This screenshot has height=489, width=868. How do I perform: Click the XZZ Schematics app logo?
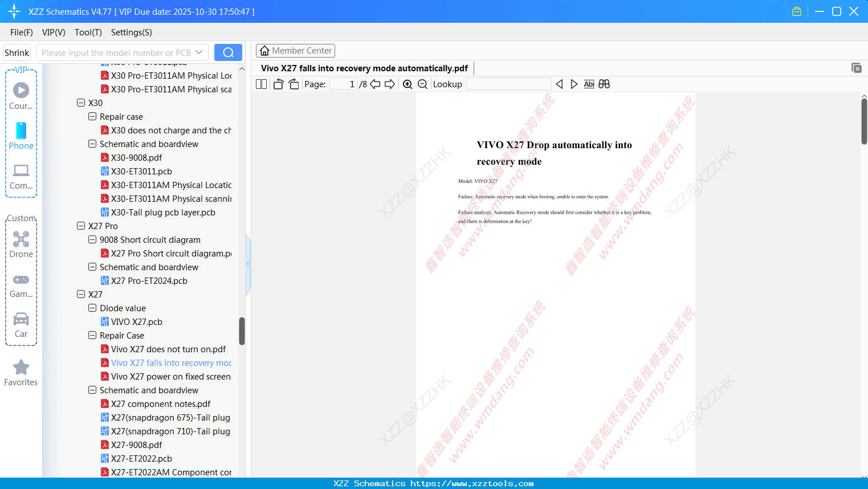(x=14, y=11)
